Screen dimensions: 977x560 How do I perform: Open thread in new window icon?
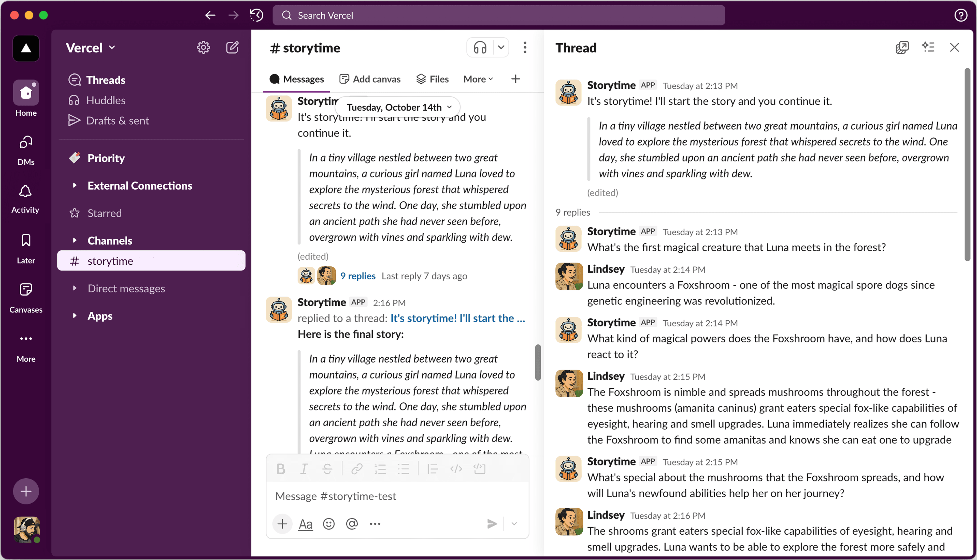tap(902, 48)
